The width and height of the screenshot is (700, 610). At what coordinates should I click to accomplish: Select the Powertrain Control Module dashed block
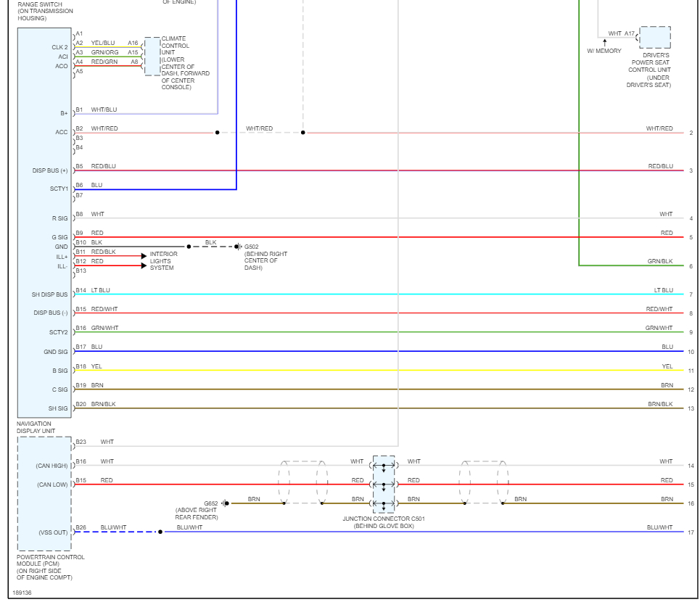click(x=44, y=493)
